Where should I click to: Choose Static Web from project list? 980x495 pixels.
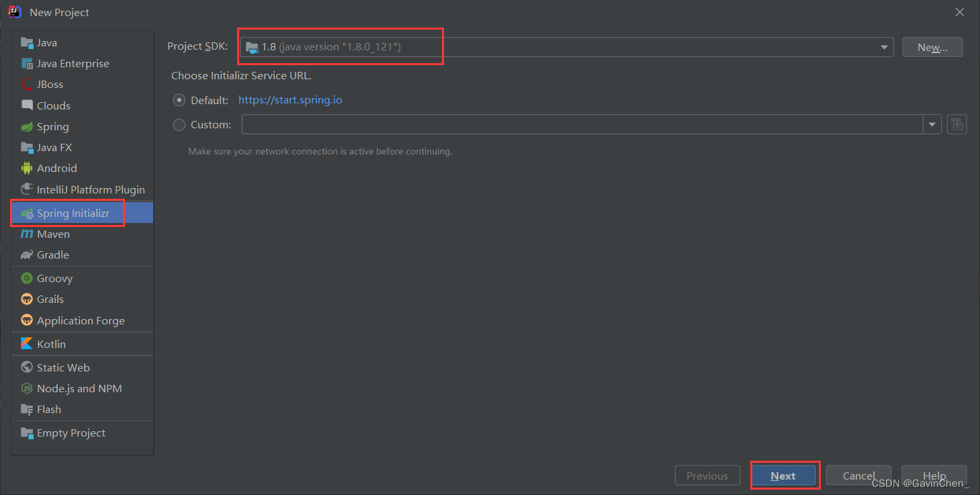tap(63, 368)
